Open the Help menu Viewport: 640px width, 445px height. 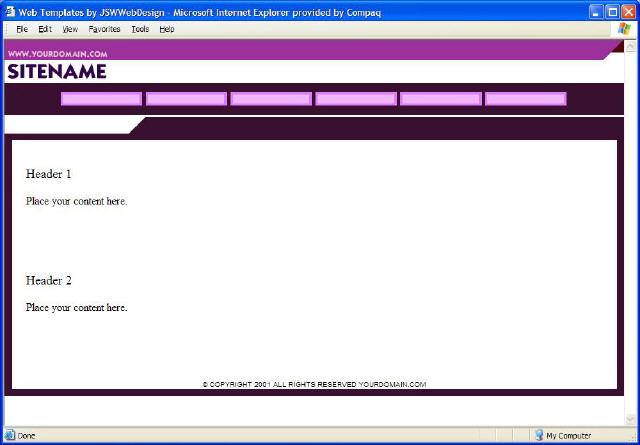(167, 29)
